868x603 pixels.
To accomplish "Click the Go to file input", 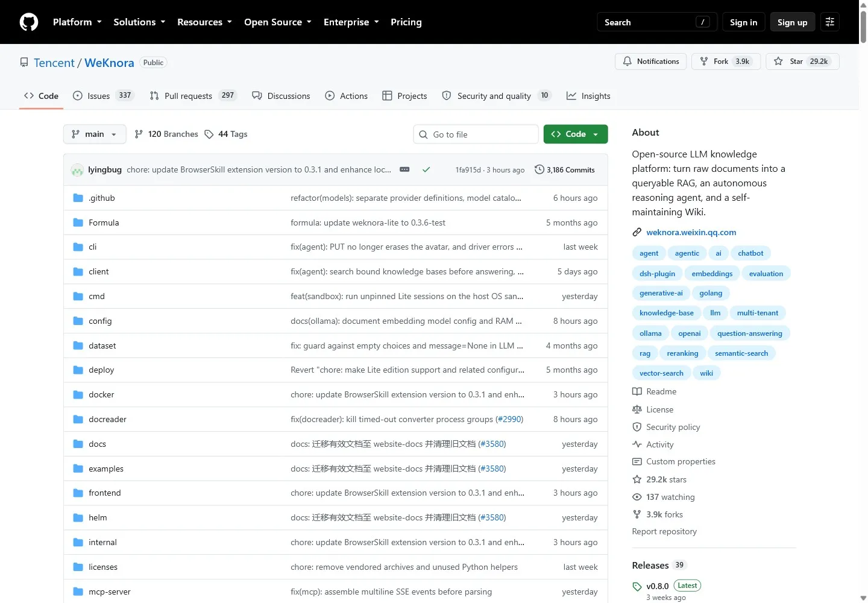I will [x=476, y=134].
